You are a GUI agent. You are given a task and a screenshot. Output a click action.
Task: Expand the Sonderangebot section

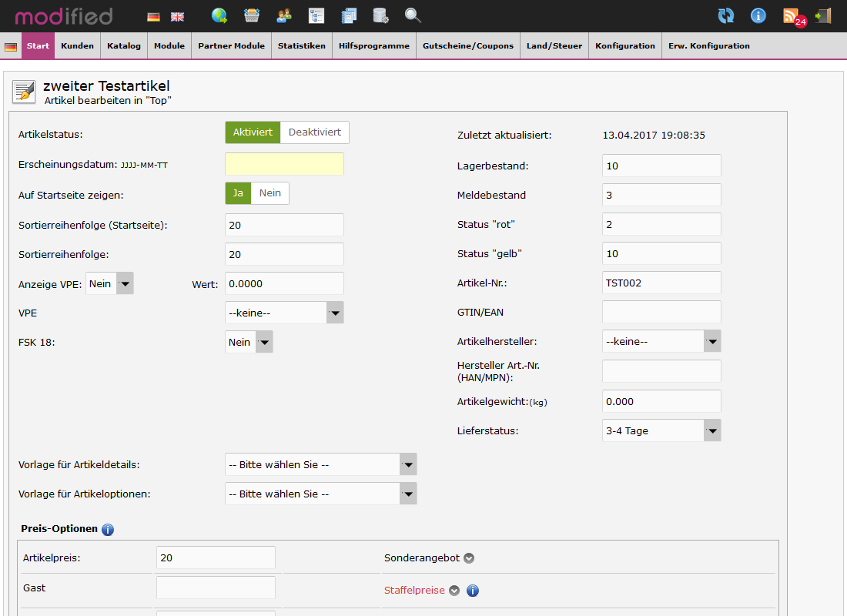pos(468,558)
